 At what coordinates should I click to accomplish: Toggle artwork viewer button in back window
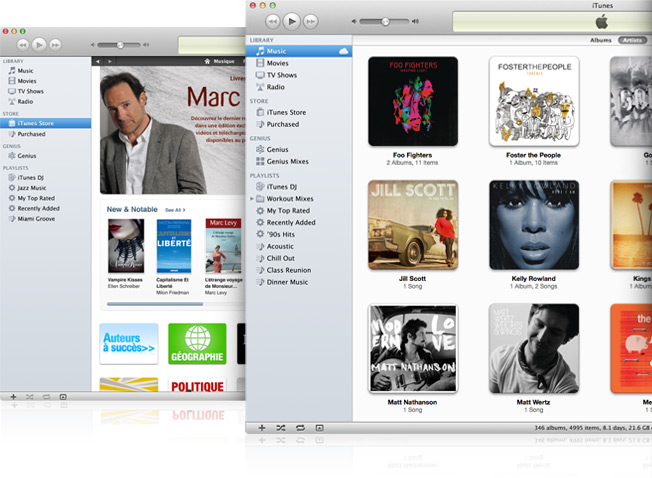pyautogui.click(x=63, y=397)
